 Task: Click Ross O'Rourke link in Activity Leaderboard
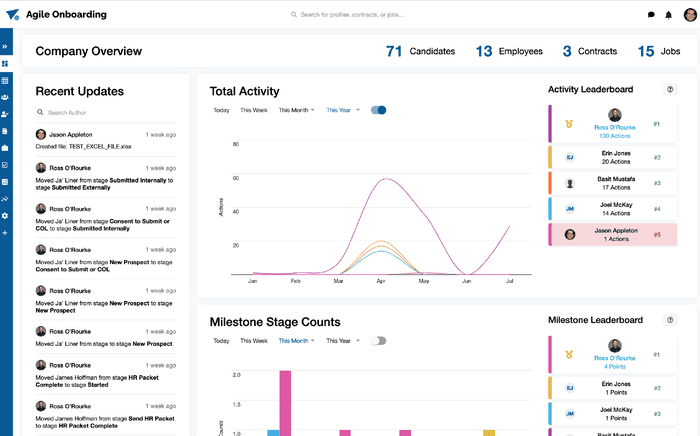point(614,128)
